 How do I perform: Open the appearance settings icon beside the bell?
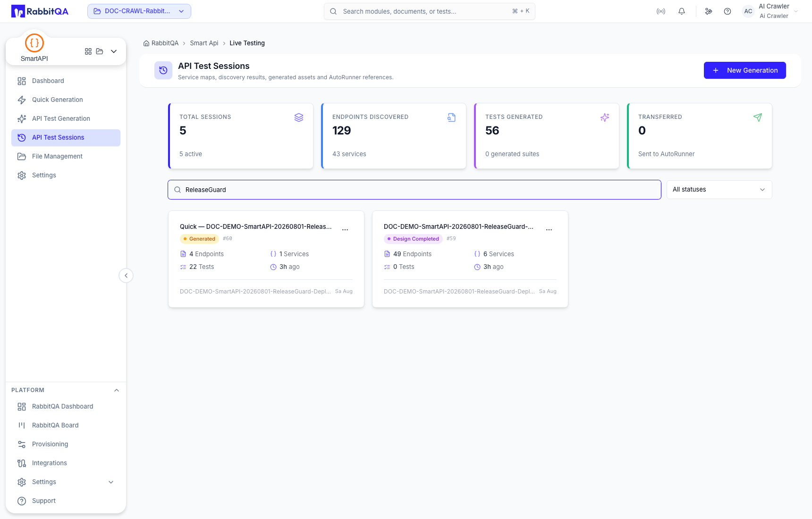(709, 11)
